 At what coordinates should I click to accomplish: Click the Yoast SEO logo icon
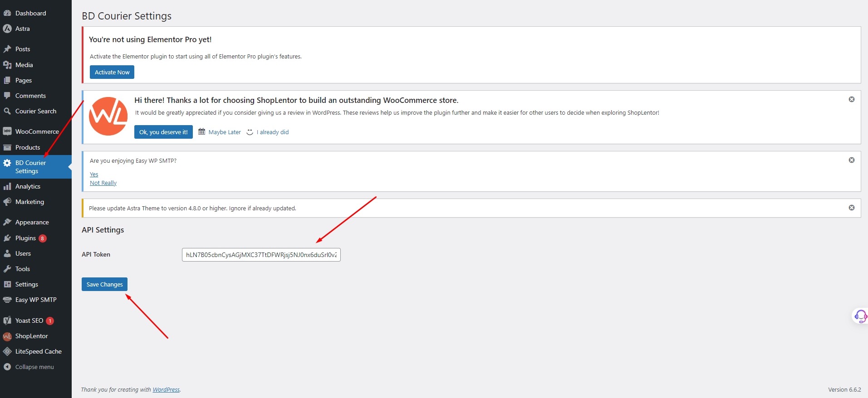tap(7, 320)
